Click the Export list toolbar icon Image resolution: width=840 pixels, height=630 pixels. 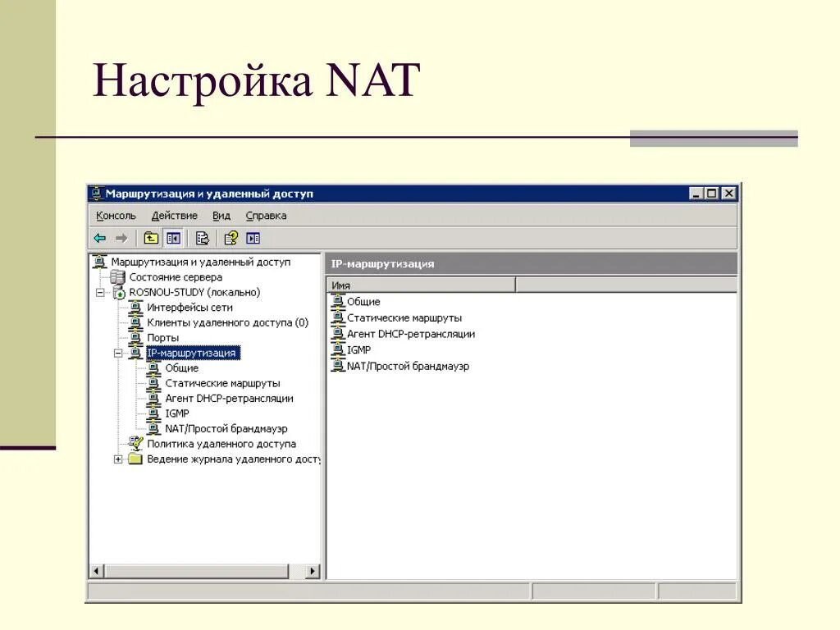click(x=202, y=238)
